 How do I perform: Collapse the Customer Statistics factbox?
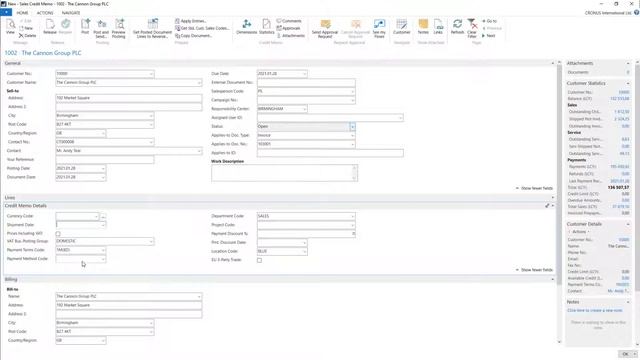(x=628, y=83)
